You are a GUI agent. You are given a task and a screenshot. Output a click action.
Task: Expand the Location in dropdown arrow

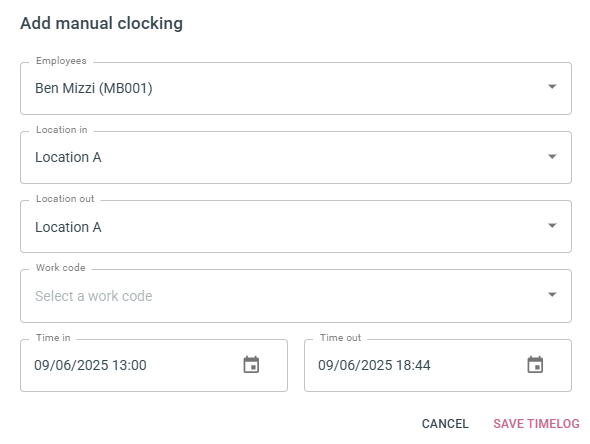click(x=552, y=157)
